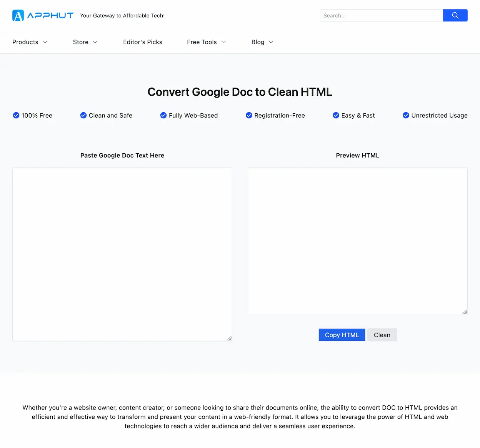480x448 pixels.
Task: Click the checkmark icon beside Clean and Safe
Action: tap(83, 115)
